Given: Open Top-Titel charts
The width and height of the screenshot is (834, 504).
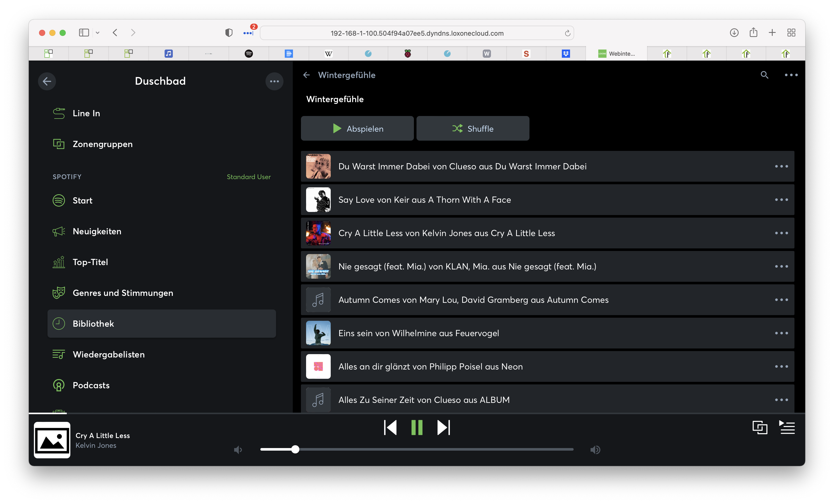Looking at the screenshot, I should 162,262.
